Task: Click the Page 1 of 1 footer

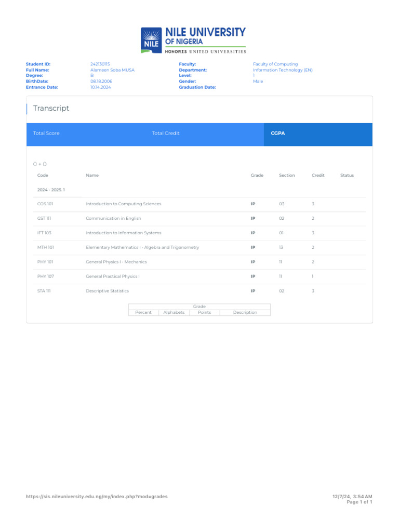Action: coord(360,502)
